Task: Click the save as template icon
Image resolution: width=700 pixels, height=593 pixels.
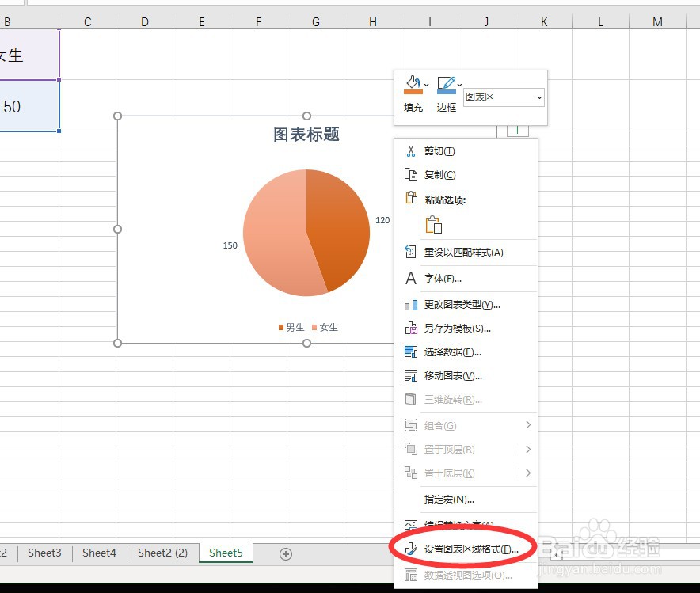Action: (x=411, y=328)
